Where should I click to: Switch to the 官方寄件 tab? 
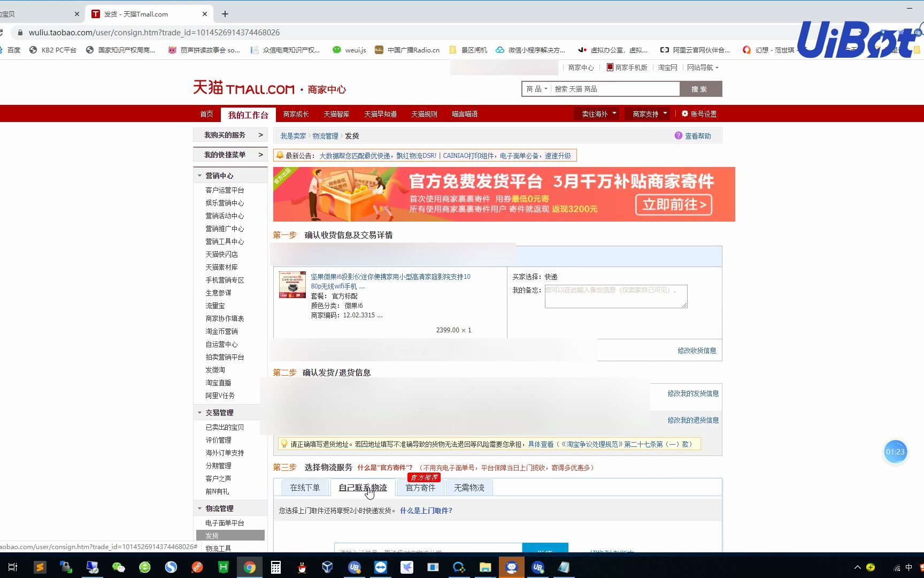point(420,488)
